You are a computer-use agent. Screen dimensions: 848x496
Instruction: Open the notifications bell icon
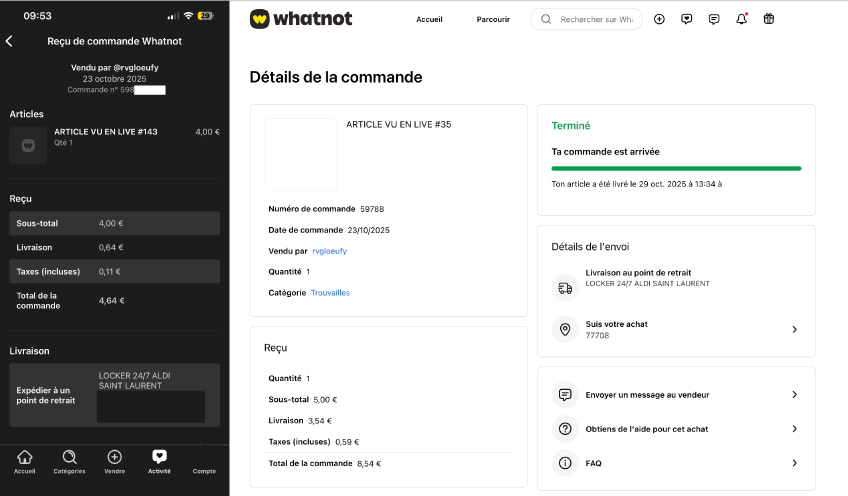[x=741, y=19]
